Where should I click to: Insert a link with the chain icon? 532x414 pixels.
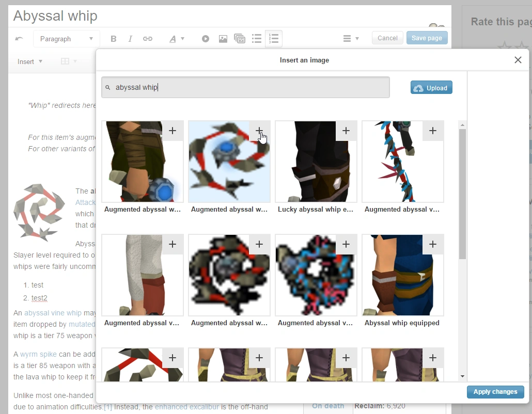(147, 39)
